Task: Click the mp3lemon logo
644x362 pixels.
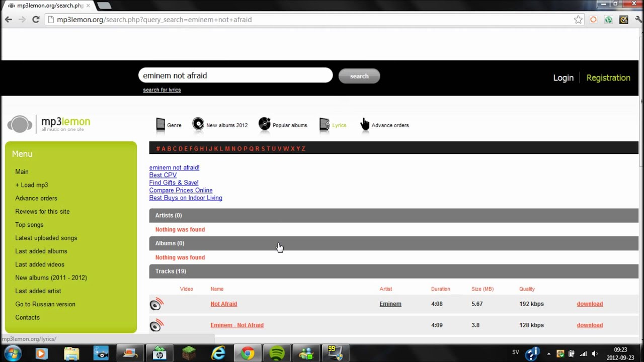Action: [49, 124]
